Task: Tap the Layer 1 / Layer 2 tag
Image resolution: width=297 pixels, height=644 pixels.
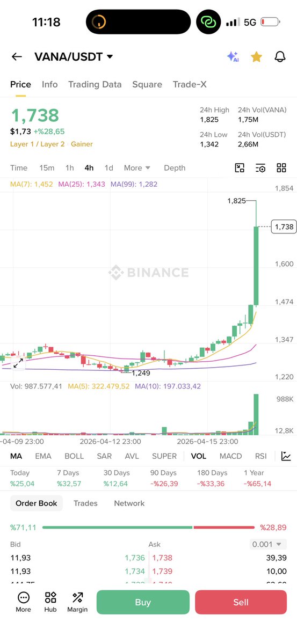Action: 37,144
